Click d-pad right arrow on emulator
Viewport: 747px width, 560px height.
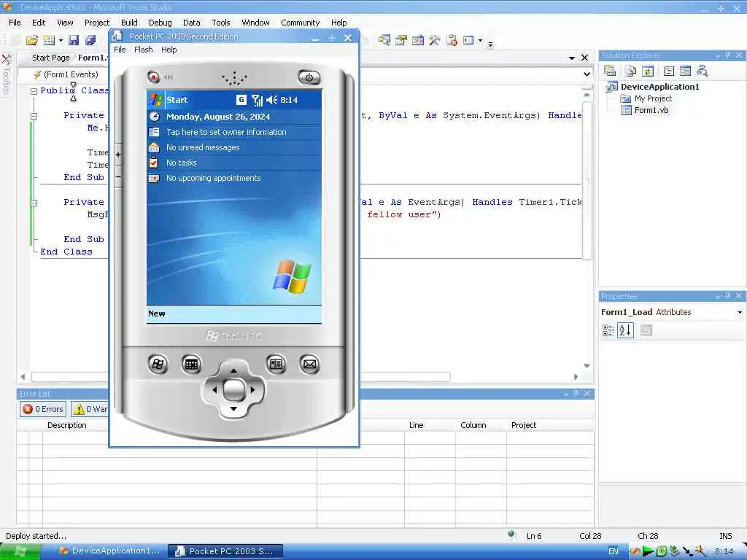click(x=253, y=389)
